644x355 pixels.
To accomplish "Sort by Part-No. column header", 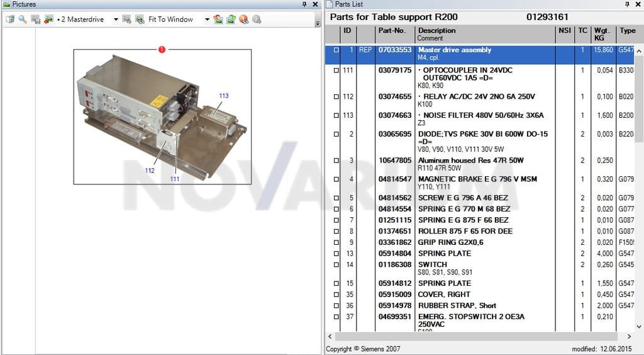I will (x=395, y=34).
